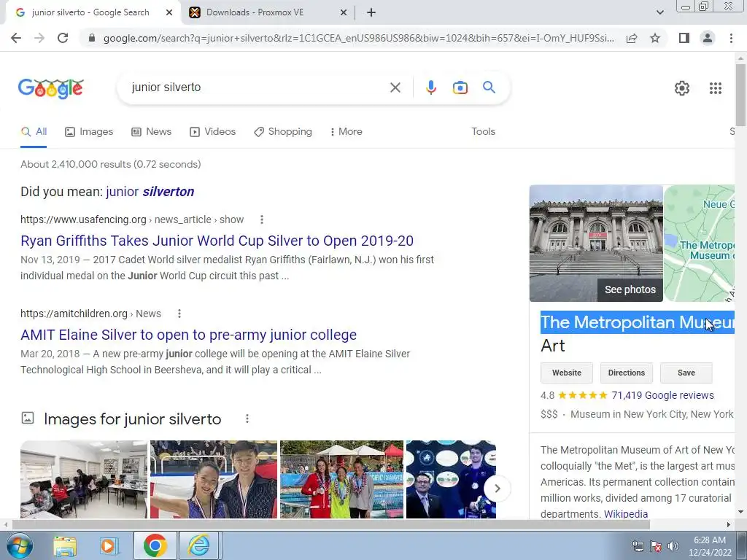Open the Chrome side panel

(684, 38)
